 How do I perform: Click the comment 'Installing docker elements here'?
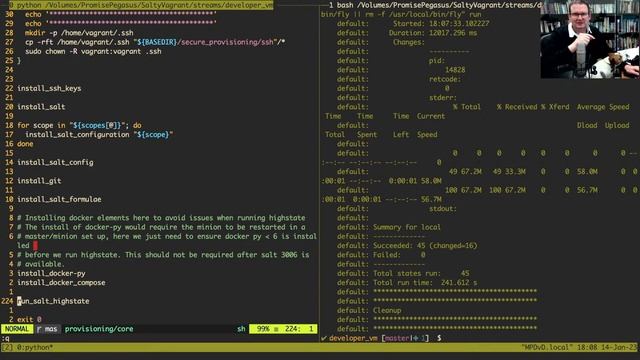161,218
